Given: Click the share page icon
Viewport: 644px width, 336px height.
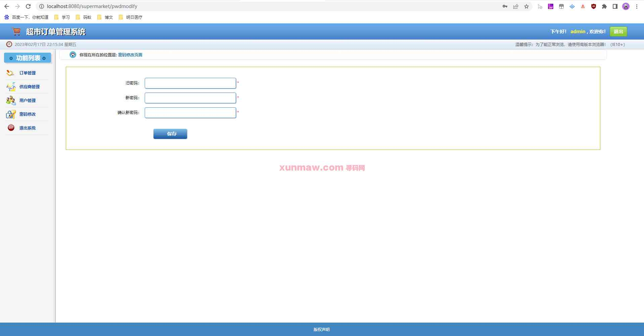Looking at the screenshot, I should (x=516, y=6).
